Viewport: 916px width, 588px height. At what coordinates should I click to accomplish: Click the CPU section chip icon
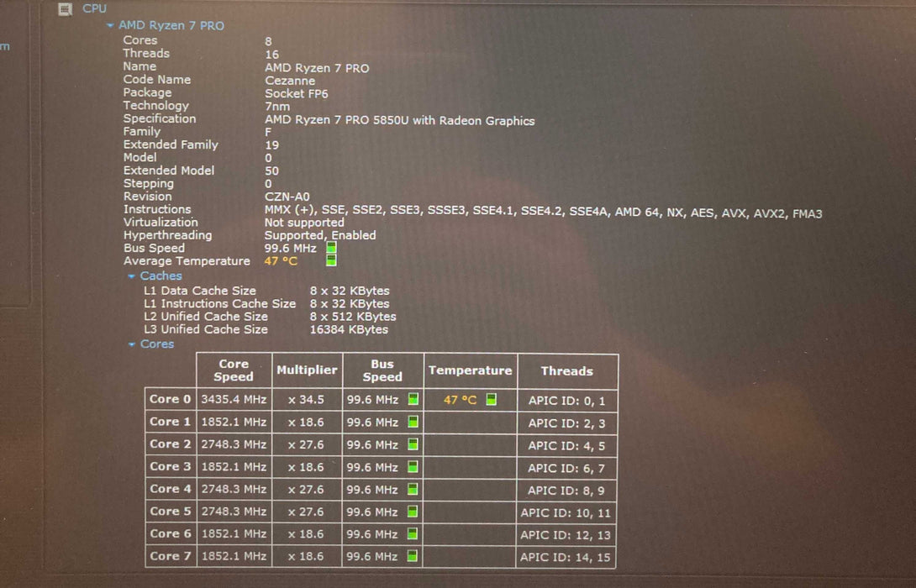coord(66,8)
